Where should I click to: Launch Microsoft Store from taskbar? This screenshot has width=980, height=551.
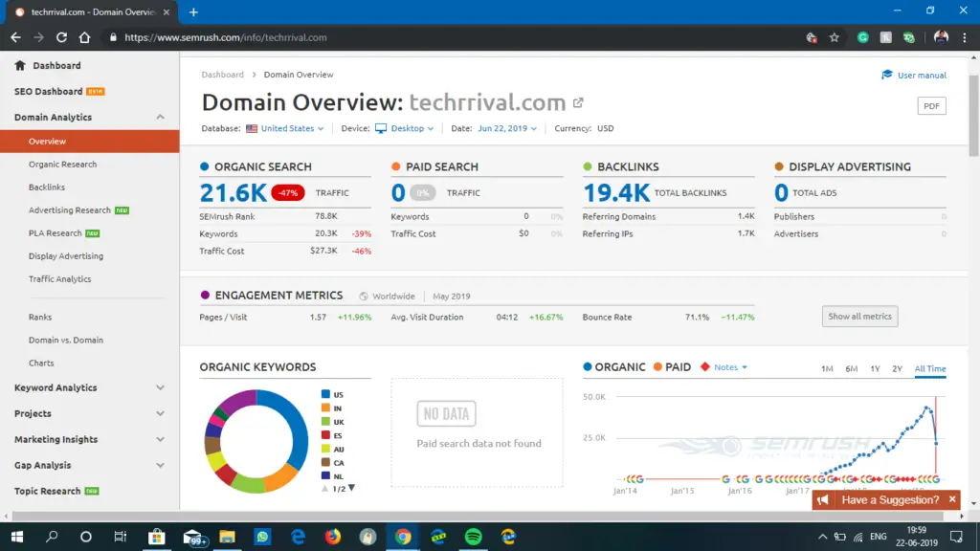click(x=156, y=537)
